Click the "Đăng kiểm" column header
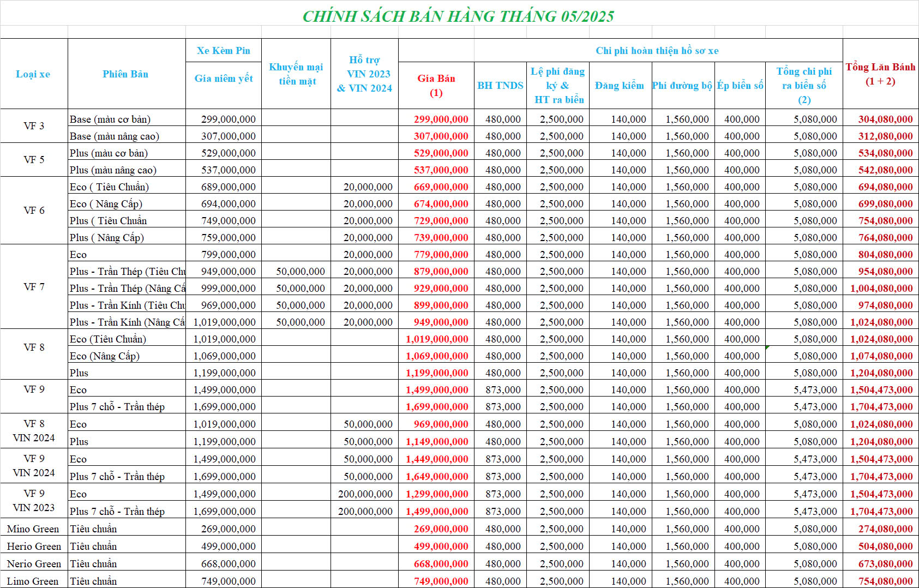919x588 pixels. 620,86
